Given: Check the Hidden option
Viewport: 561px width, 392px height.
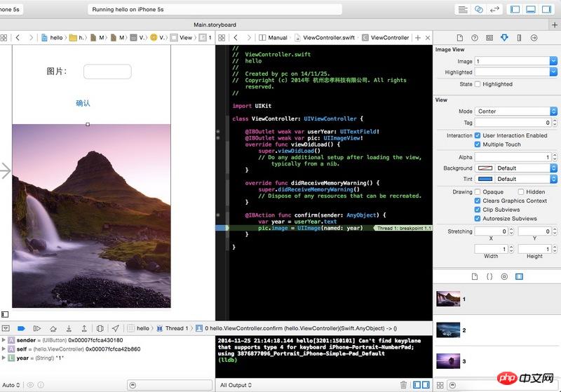Looking at the screenshot, I should (521, 192).
